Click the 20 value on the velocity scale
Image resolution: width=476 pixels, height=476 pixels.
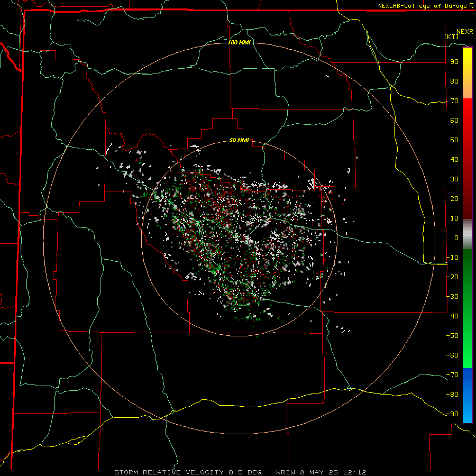click(x=454, y=199)
